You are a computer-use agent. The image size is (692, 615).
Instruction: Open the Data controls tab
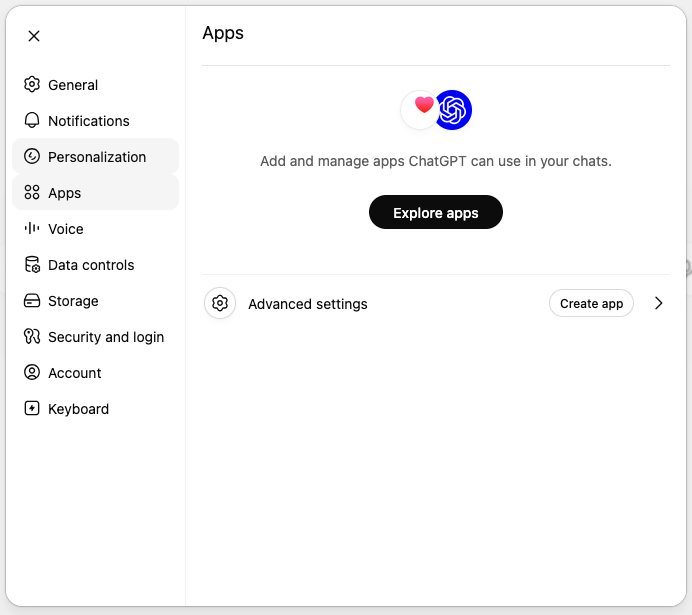click(95, 265)
